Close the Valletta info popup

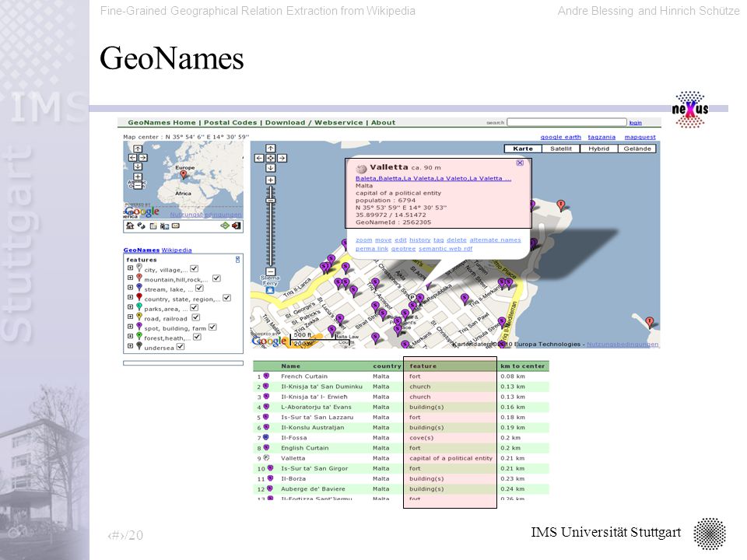(x=520, y=163)
